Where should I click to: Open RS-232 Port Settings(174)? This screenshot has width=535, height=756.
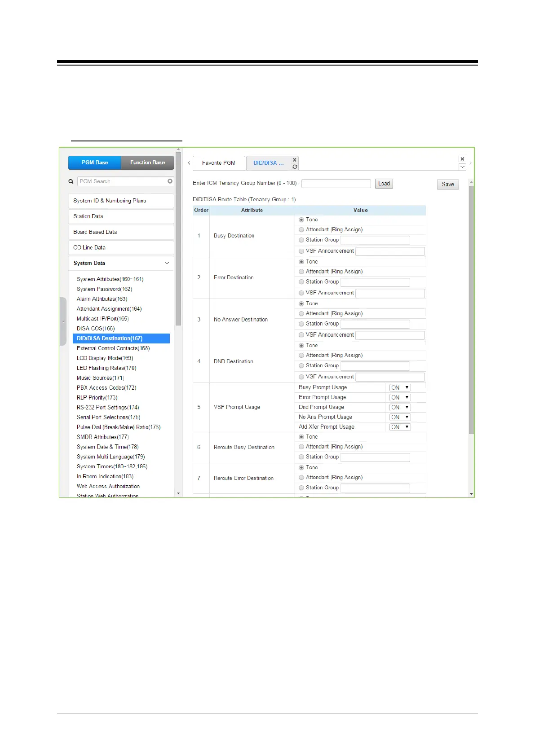pos(108,408)
